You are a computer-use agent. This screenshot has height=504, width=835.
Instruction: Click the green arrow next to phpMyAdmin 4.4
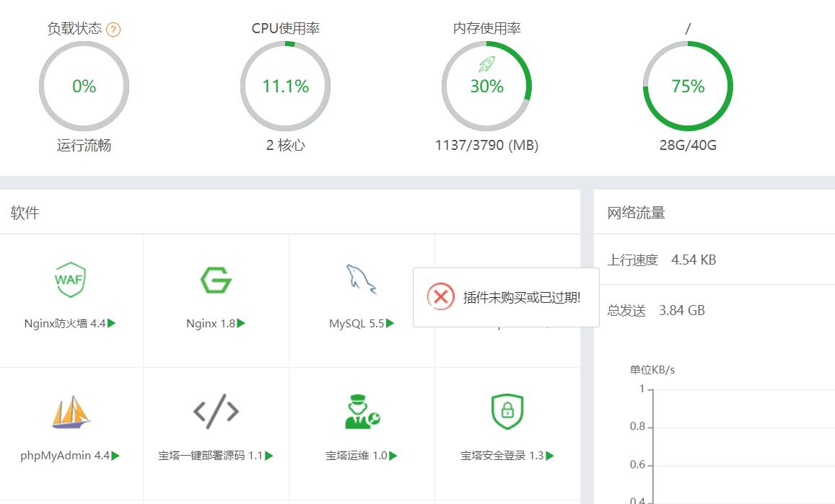click(115, 456)
